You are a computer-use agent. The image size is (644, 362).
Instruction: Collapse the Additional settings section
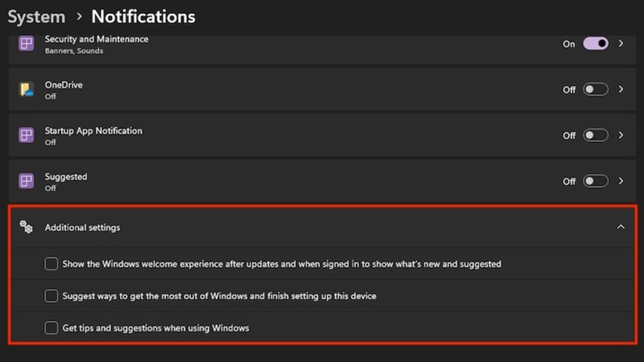(x=621, y=227)
